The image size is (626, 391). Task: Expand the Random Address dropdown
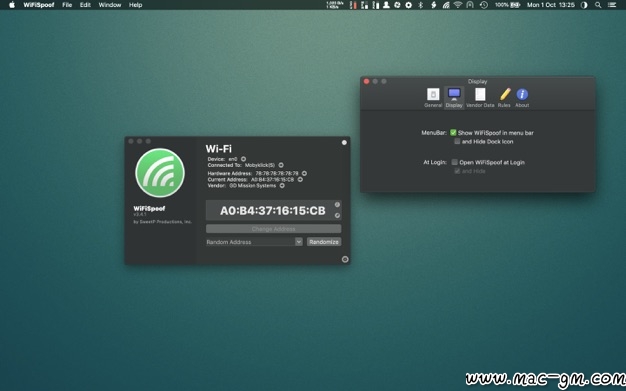click(299, 242)
